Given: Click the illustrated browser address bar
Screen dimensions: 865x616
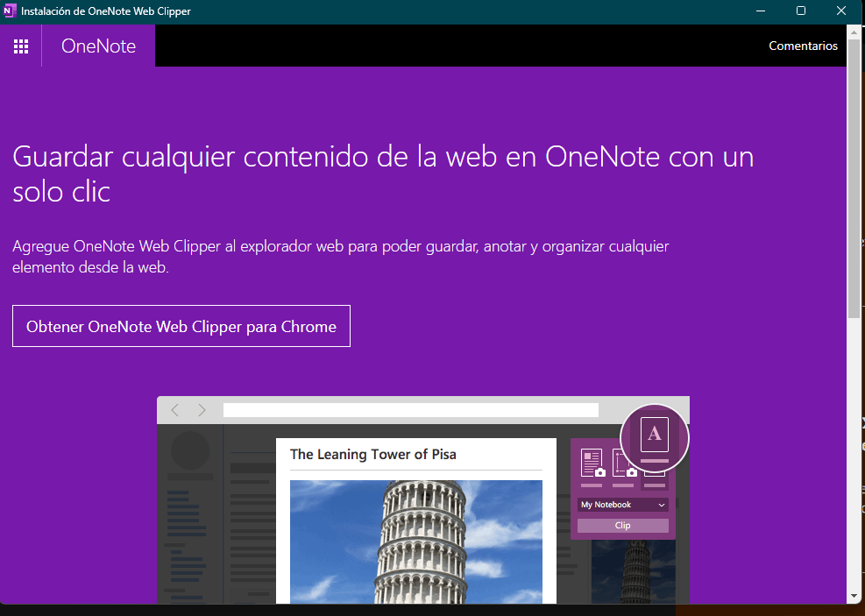Looking at the screenshot, I should (x=410, y=410).
